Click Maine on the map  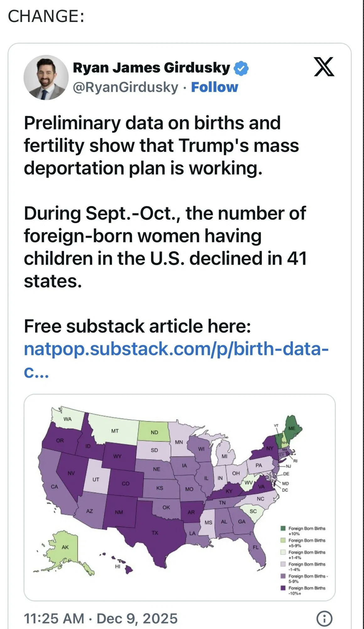tap(292, 428)
